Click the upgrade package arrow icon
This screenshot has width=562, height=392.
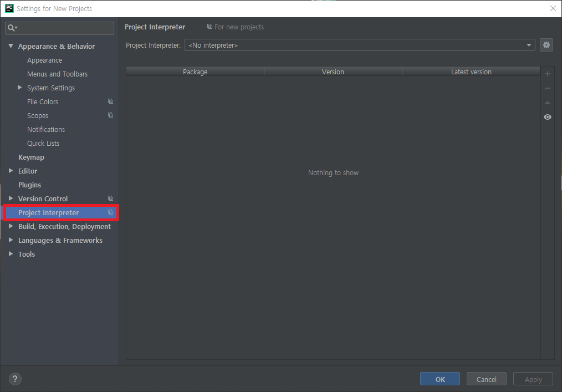(547, 103)
